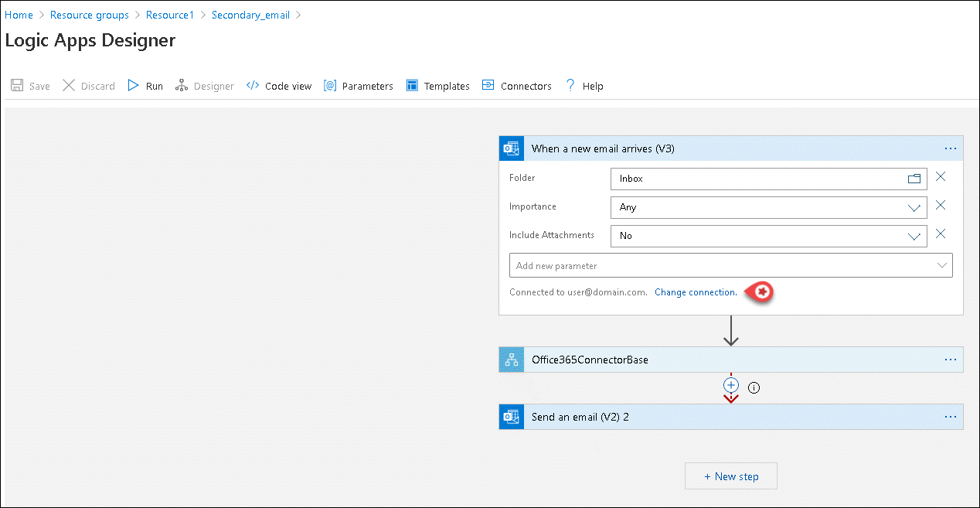Go to Resource groups breadcrumb
The width and height of the screenshot is (980, 508).
click(90, 15)
